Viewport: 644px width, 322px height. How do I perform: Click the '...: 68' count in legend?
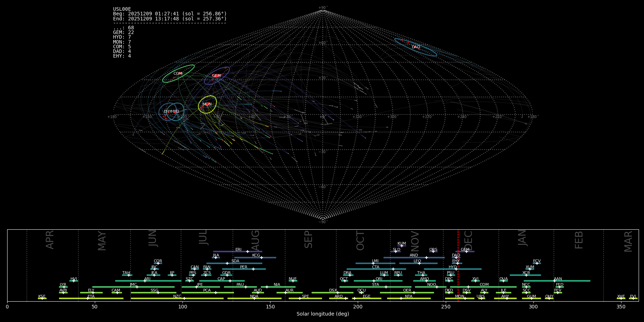pyautogui.click(x=123, y=28)
